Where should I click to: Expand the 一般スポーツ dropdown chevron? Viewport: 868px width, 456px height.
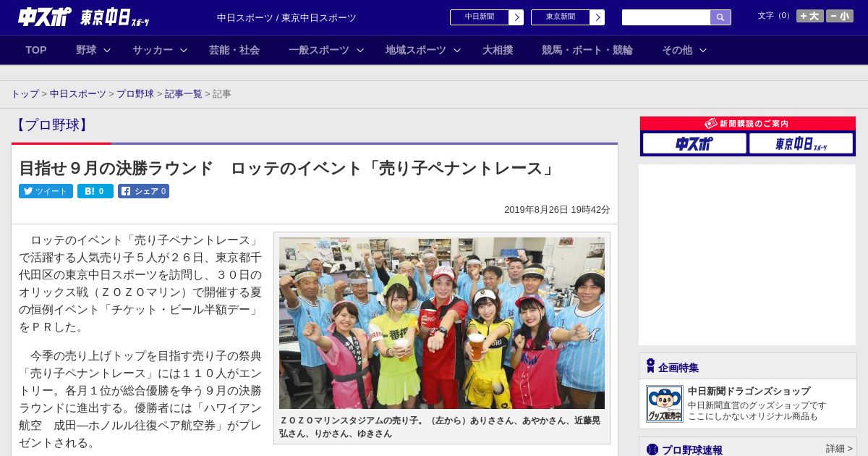click(x=360, y=50)
